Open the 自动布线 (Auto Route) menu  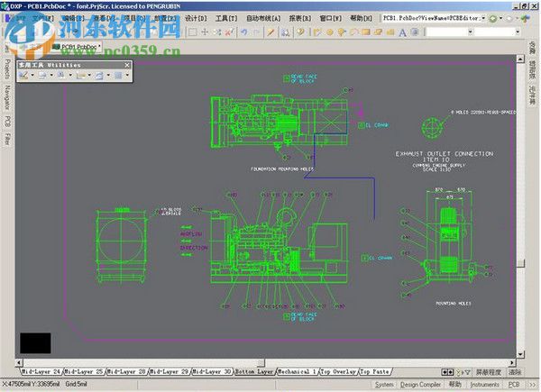(x=261, y=18)
